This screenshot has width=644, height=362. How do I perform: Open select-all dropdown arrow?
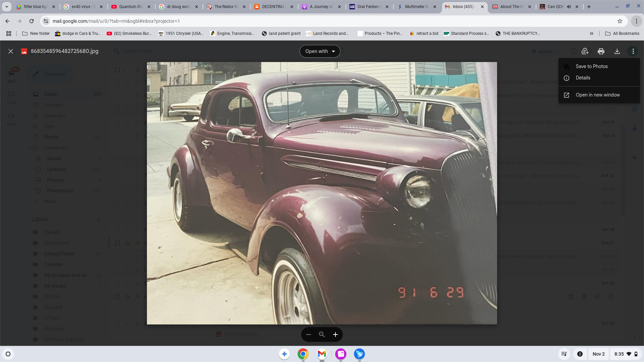pos(124,70)
